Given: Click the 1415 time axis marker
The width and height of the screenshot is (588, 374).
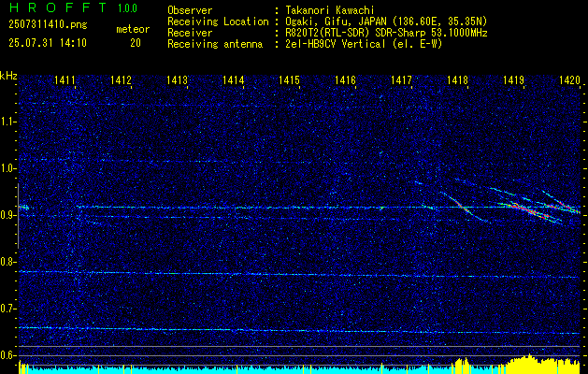Looking at the screenshot, I should pos(289,79).
